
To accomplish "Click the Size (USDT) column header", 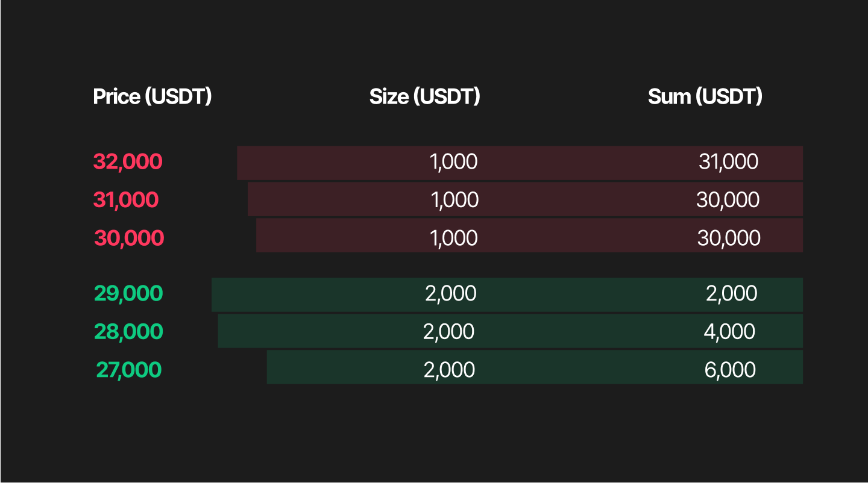I will coord(424,96).
